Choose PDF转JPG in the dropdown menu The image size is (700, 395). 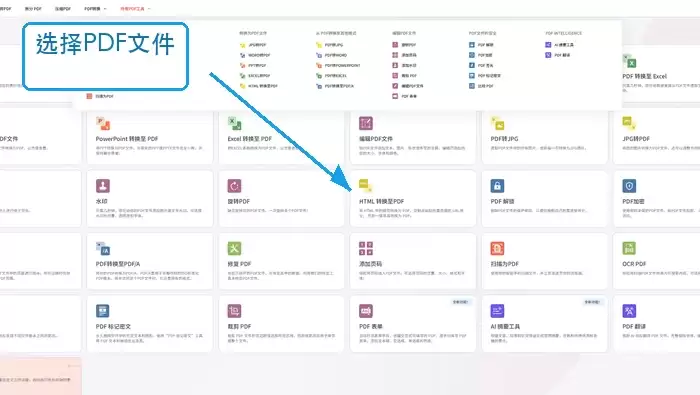tap(329, 45)
